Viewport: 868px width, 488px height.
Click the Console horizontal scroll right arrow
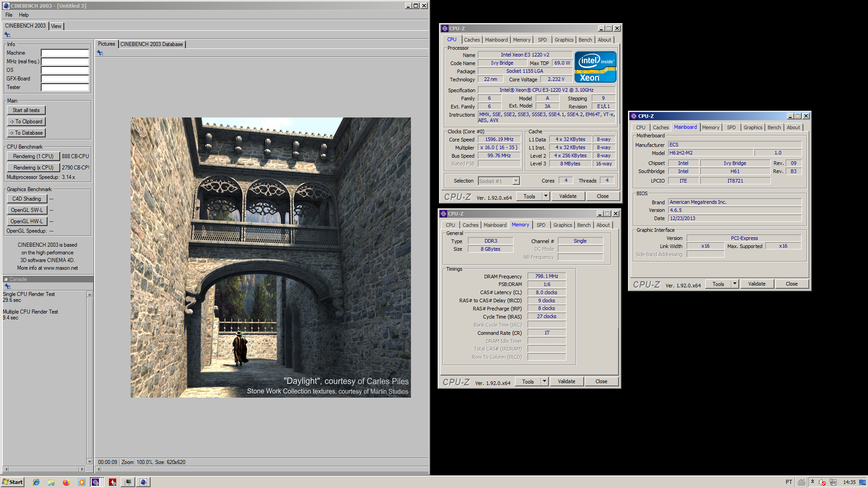81,469
